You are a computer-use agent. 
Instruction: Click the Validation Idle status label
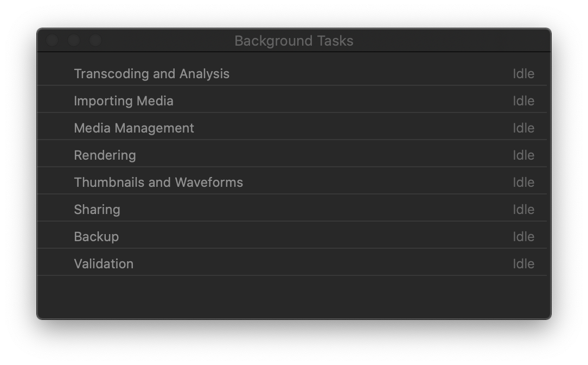tap(523, 264)
